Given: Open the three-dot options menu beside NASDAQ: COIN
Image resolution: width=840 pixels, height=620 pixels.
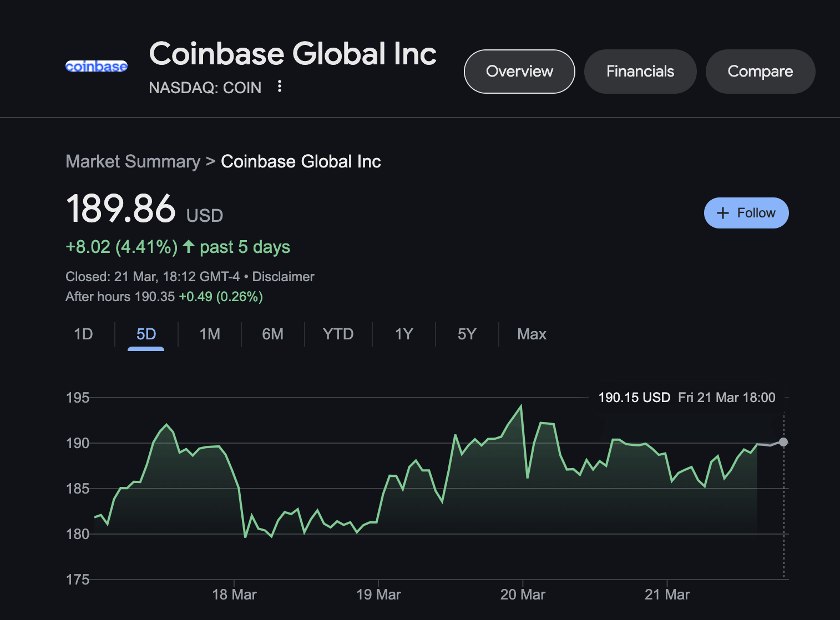Looking at the screenshot, I should pos(279,87).
